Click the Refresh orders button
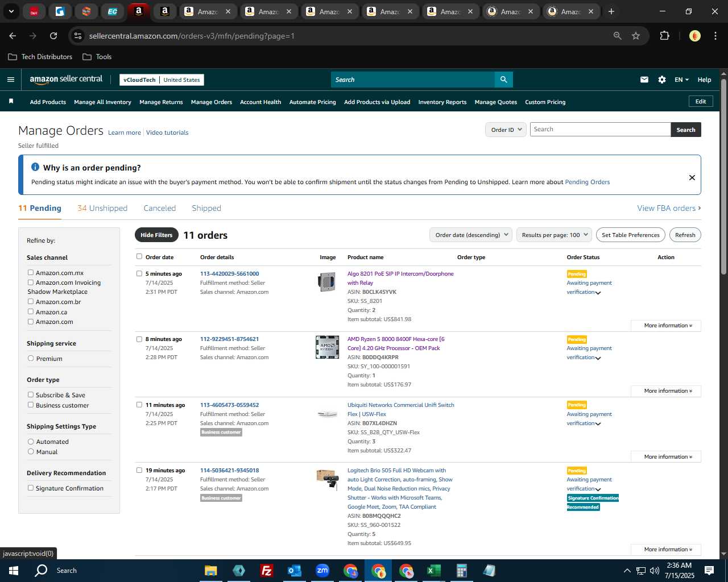Screen dimensions: 728x582 (685, 235)
